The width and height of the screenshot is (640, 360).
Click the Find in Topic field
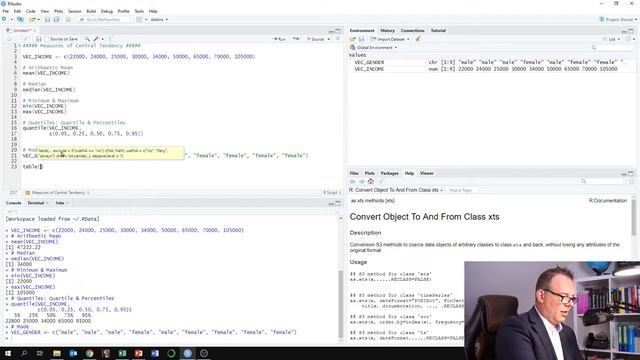coord(462,190)
